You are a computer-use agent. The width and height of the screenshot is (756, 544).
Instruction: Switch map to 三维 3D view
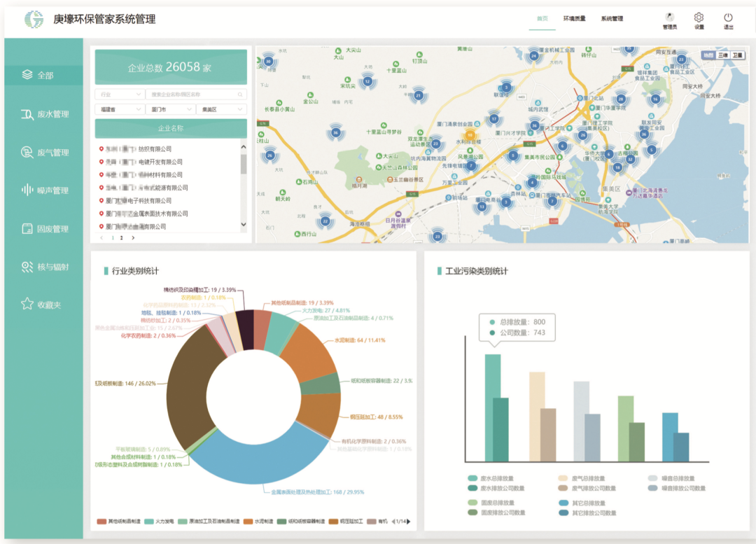click(722, 55)
